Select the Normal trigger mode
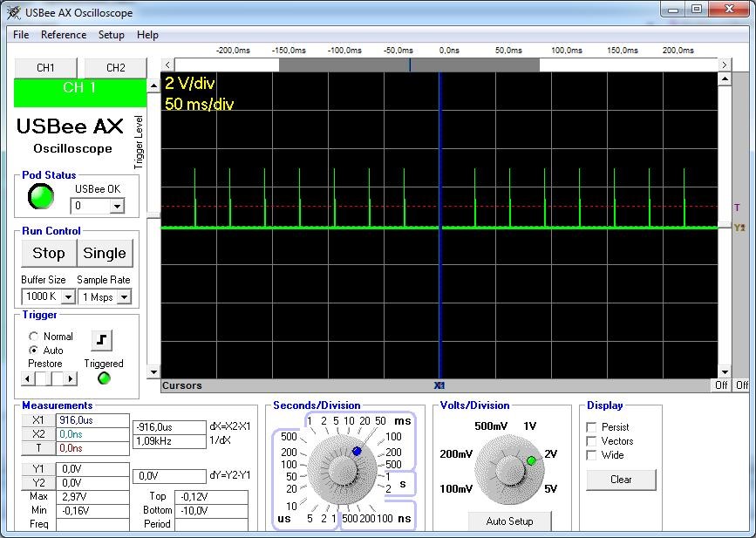756x538 pixels. (34, 337)
